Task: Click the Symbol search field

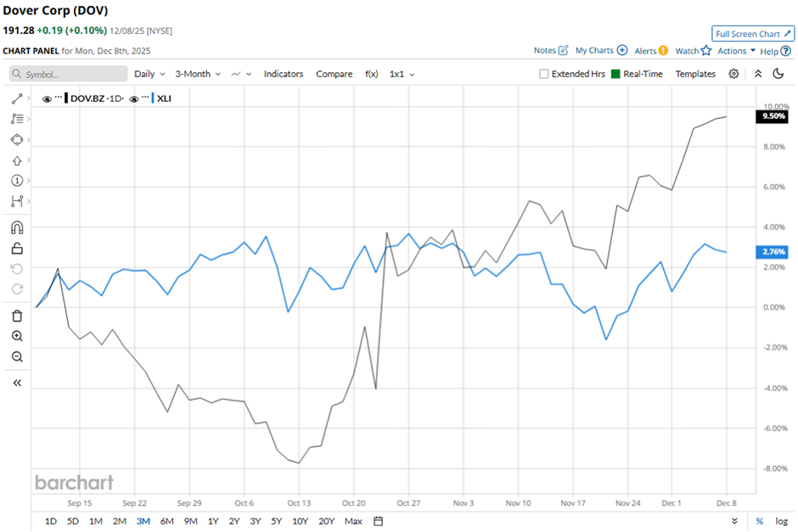Action: (x=68, y=74)
